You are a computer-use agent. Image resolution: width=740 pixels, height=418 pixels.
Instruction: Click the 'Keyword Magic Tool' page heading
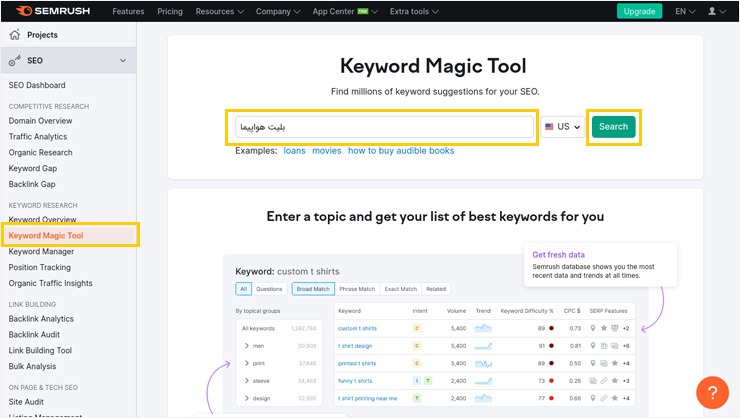[x=433, y=66]
